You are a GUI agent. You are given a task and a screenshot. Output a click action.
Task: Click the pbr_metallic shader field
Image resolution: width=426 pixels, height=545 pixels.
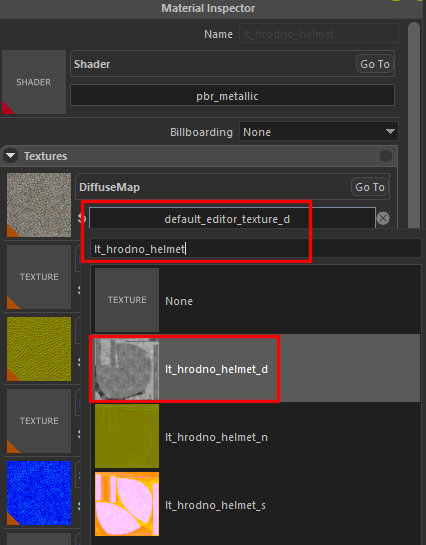(232, 96)
